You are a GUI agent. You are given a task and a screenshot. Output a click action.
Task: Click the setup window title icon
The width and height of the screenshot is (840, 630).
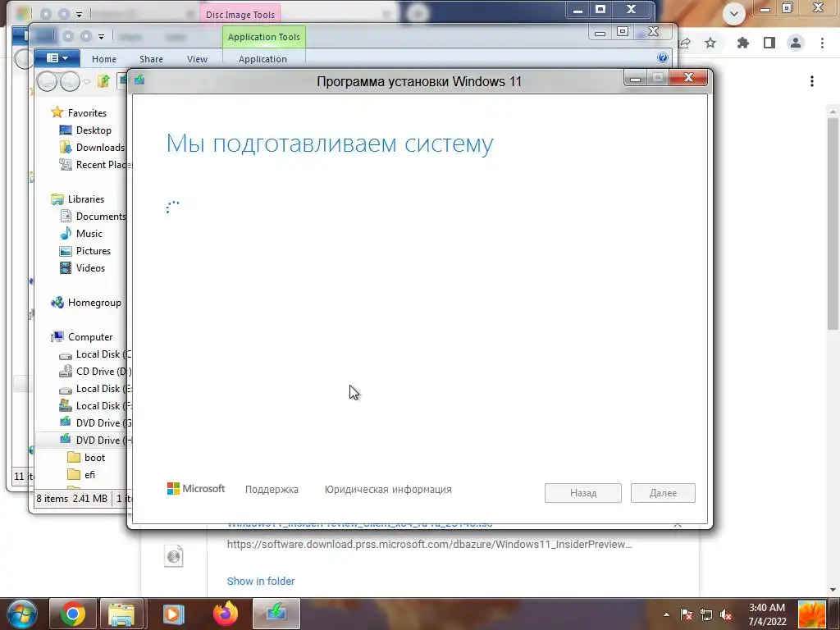139,80
